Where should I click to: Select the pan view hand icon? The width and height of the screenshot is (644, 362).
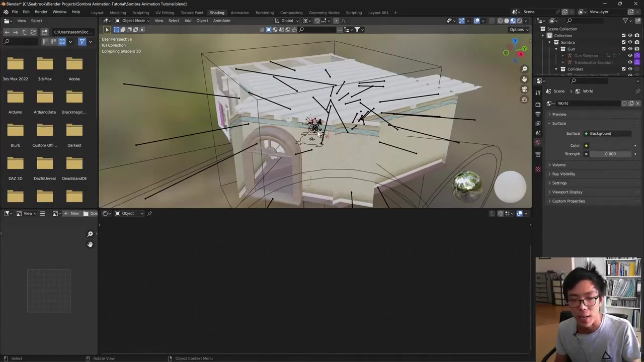tap(524, 79)
